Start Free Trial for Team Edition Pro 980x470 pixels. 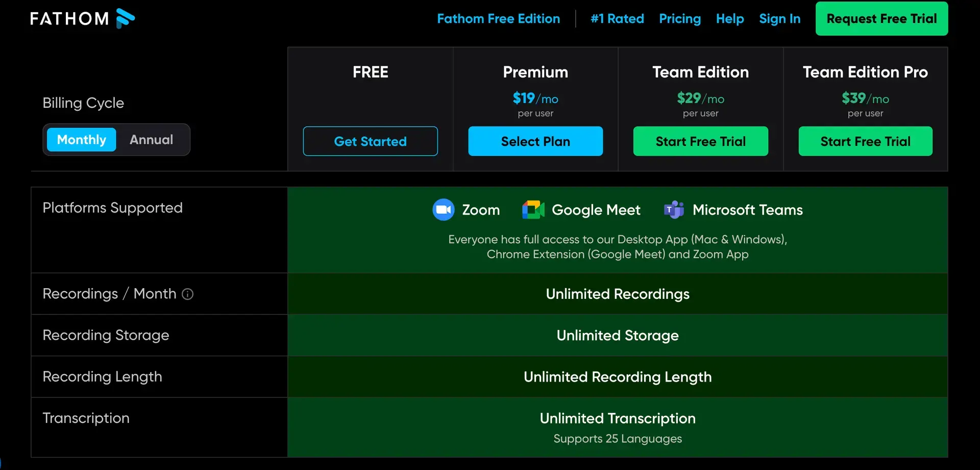865,141
